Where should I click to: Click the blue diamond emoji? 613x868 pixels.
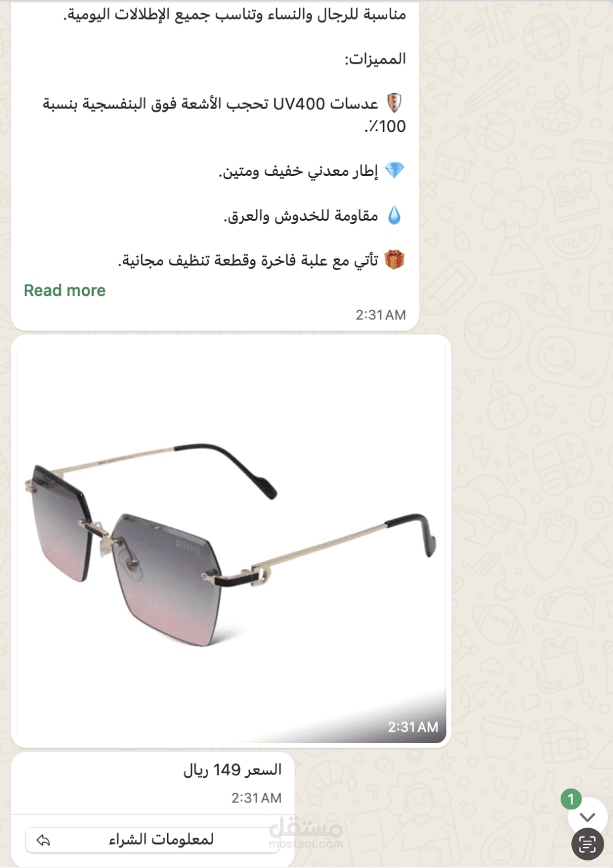click(x=394, y=170)
